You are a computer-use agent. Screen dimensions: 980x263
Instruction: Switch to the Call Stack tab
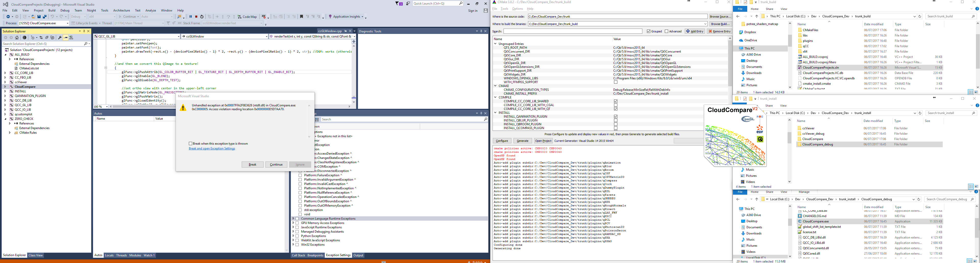(298, 255)
